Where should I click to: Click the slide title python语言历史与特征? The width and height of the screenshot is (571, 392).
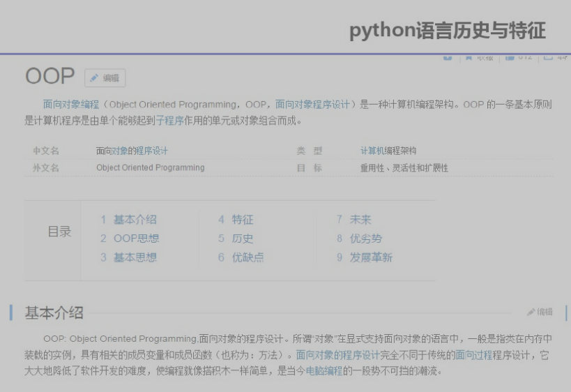coord(448,30)
